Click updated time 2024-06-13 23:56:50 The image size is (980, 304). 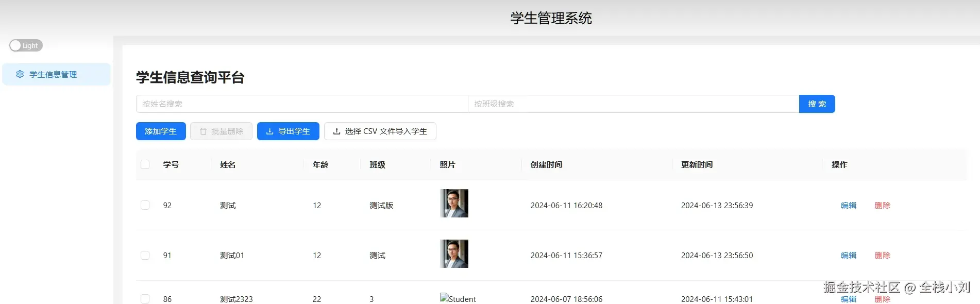pyautogui.click(x=717, y=255)
